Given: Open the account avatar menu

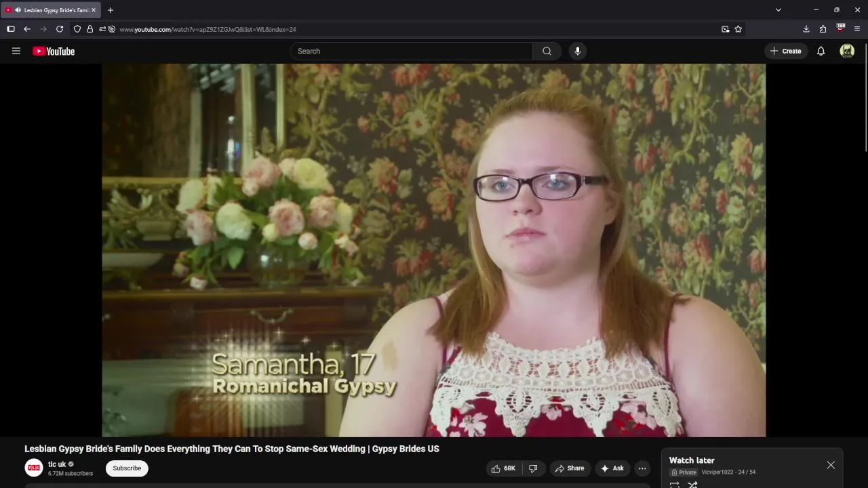Looking at the screenshot, I should tap(847, 51).
